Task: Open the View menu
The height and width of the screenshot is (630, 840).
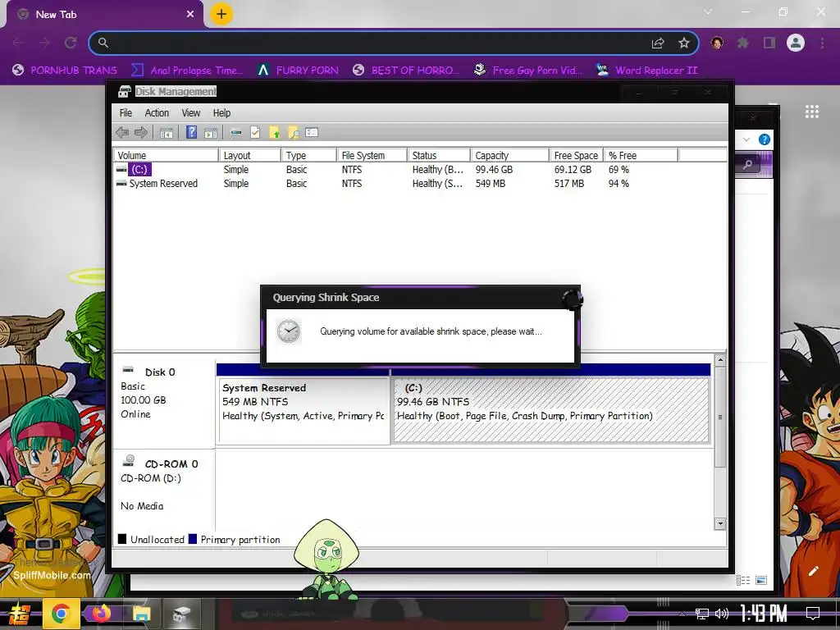Action: 190,113
